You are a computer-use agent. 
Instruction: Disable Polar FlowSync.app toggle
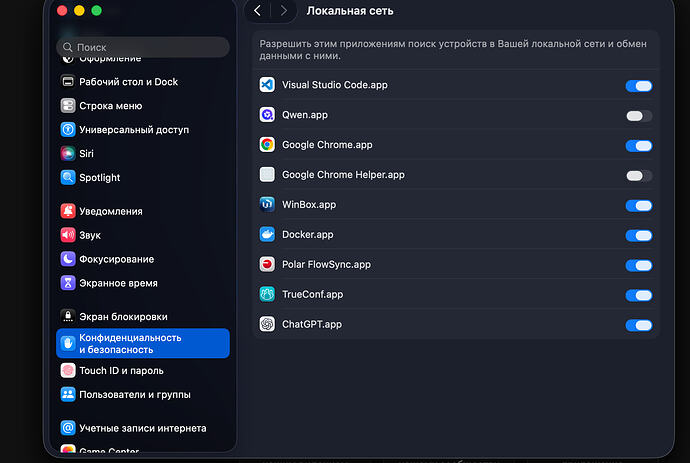pyautogui.click(x=639, y=265)
